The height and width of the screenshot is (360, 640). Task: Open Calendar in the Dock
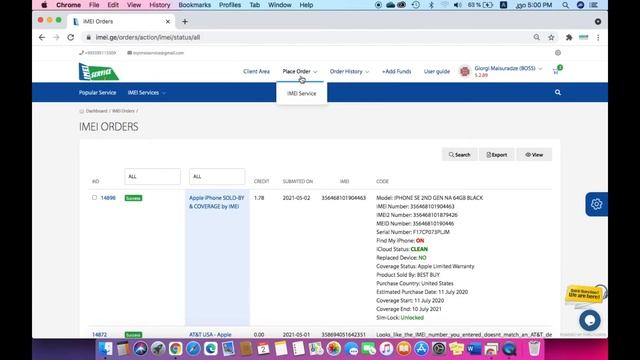coord(263,349)
